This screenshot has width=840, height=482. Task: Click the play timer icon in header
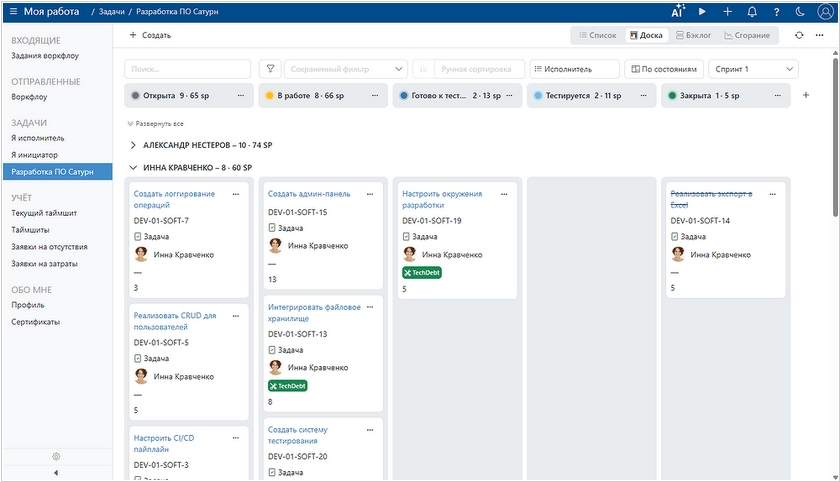click(x=702, y=11)
